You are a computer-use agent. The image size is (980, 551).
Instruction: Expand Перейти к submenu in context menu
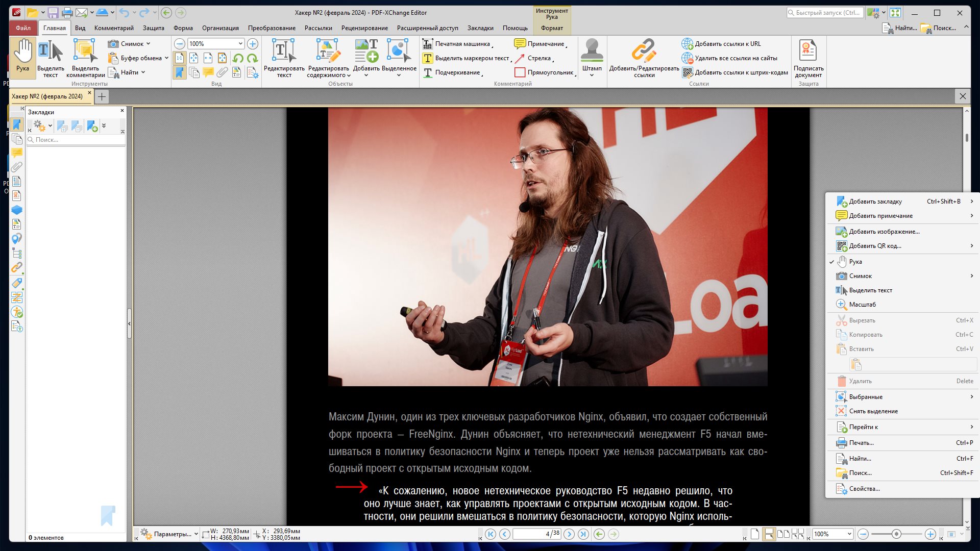(x=901, y=427)
